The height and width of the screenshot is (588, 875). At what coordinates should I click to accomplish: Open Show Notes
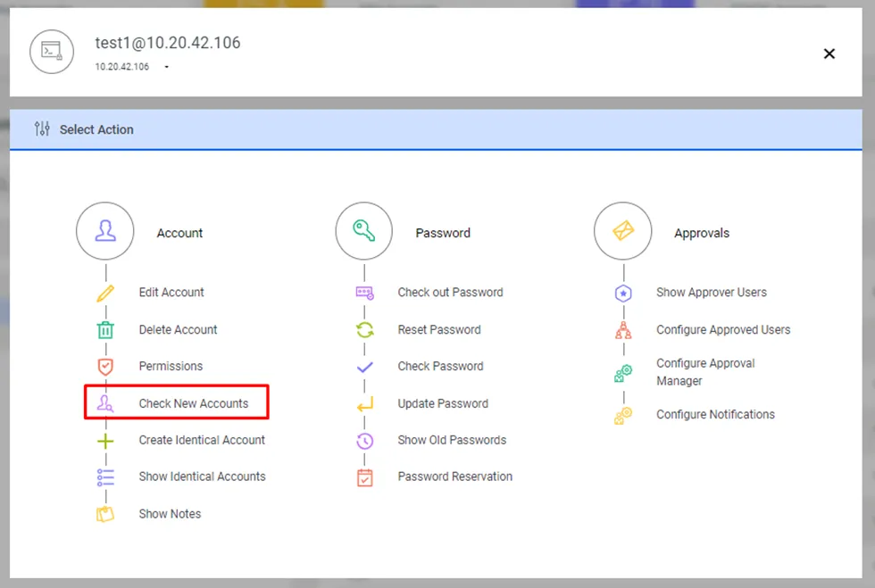[170, 514]
